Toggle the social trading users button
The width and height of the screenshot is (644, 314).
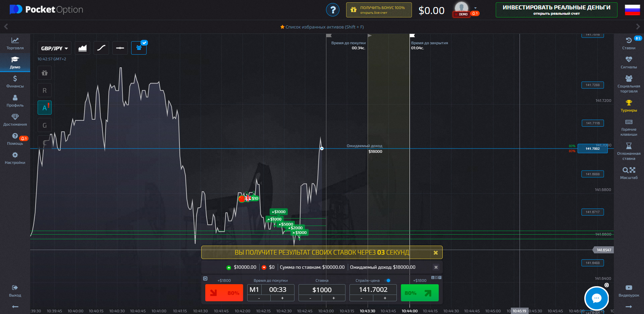click(x=139, y=48)
